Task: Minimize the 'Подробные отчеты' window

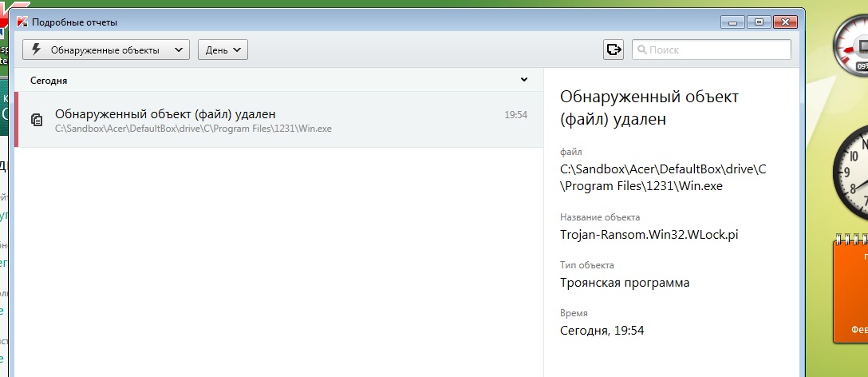Action: 732,22
